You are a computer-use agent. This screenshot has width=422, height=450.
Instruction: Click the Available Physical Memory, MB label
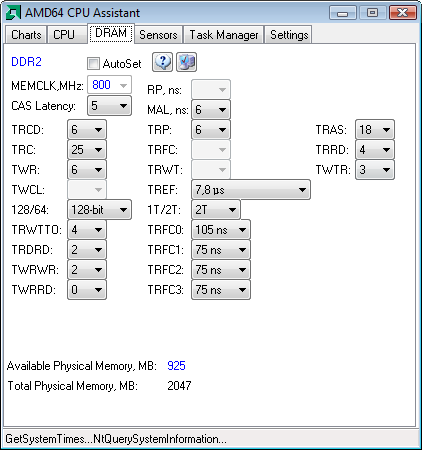(82, 366)
